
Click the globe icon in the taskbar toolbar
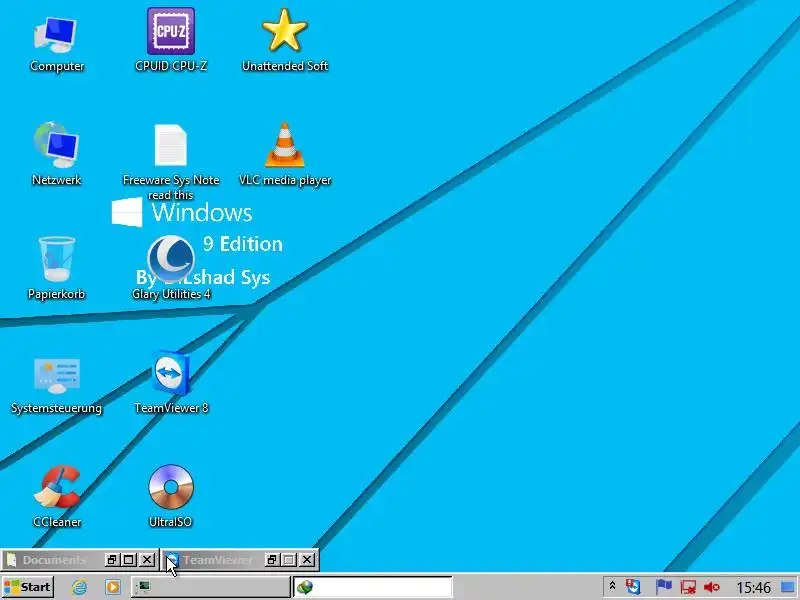305,587
